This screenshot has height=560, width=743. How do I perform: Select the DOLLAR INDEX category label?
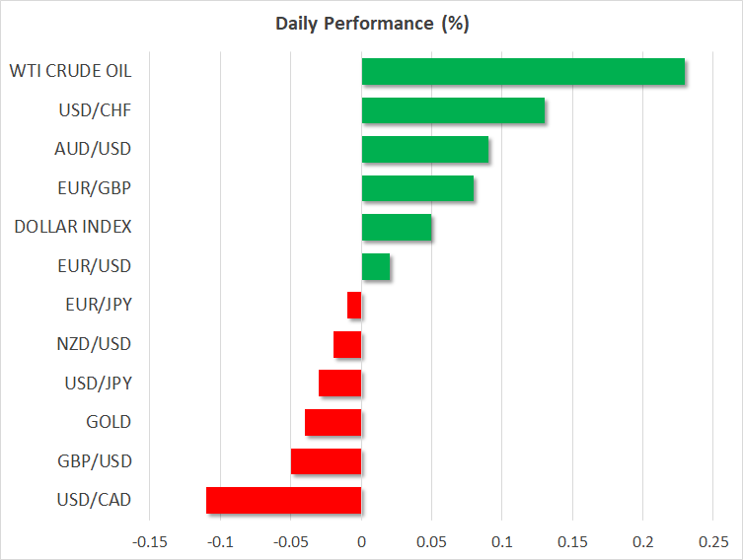(x=73, y=228)
